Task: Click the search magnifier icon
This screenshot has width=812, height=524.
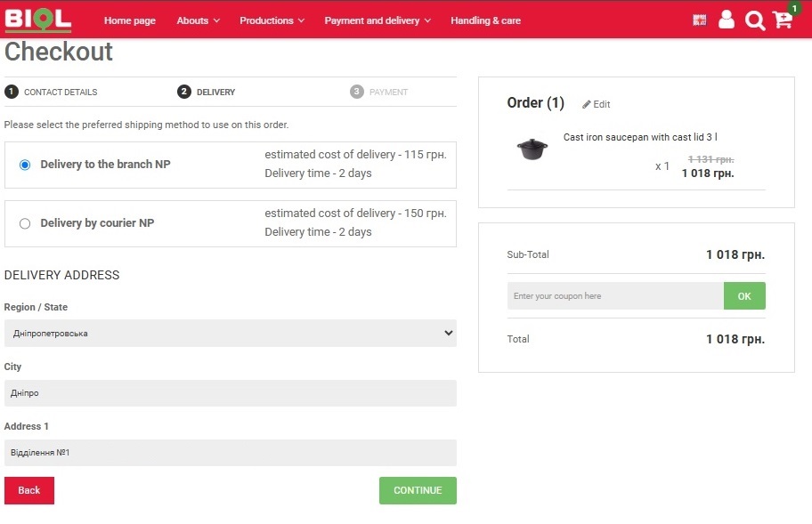Action: point(754,20)
